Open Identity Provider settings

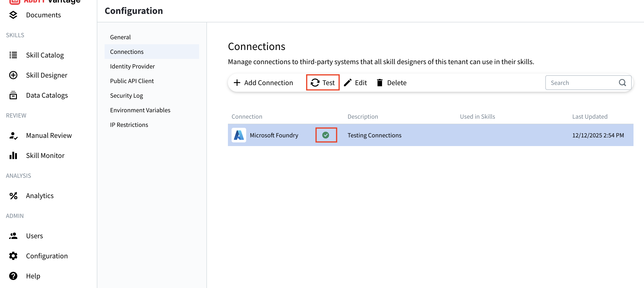[132, 66]
